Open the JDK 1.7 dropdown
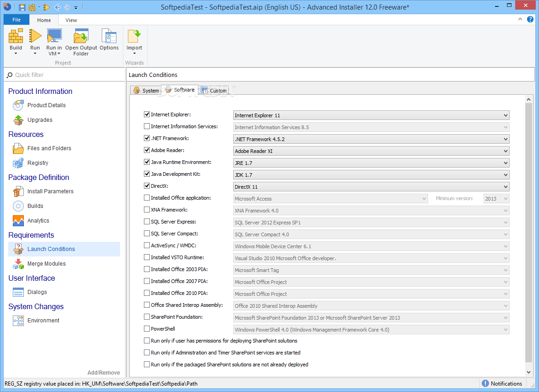 (371, 175)
